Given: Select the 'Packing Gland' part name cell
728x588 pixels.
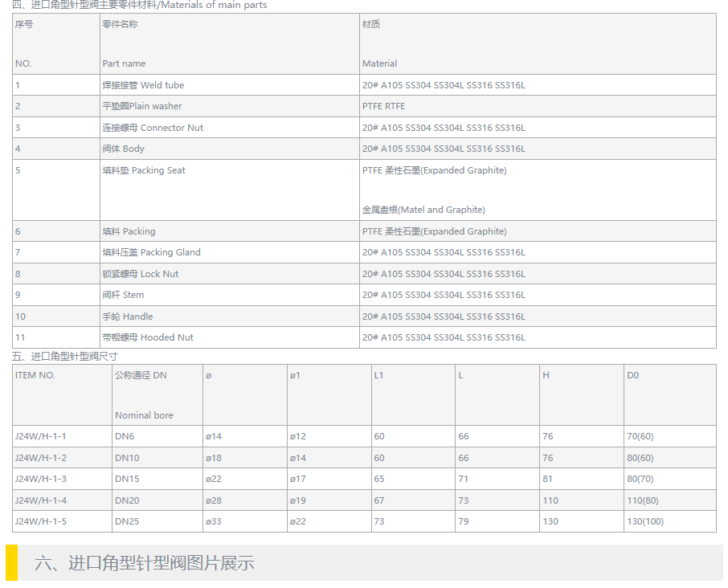Looking at the screenshot, I should tap(151, 252).
